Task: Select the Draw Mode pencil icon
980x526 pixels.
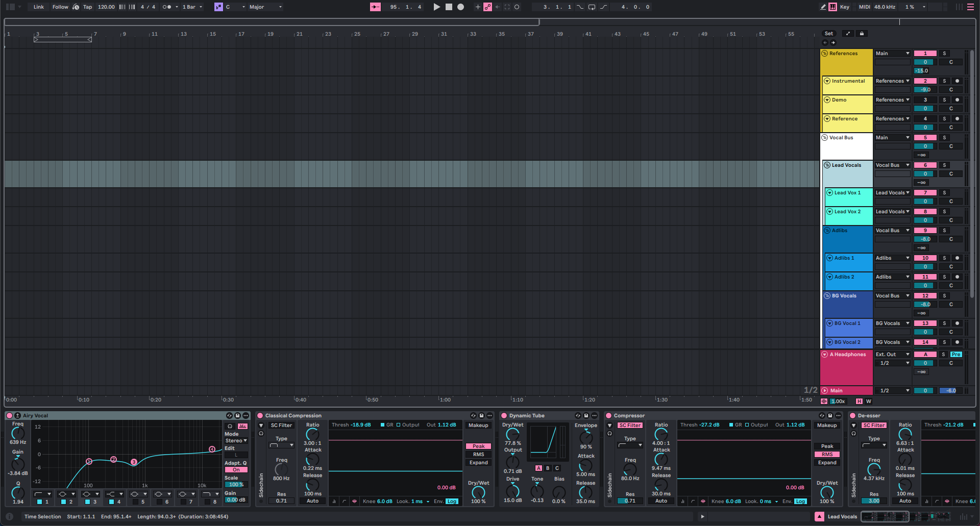Action: pos(822,7)
